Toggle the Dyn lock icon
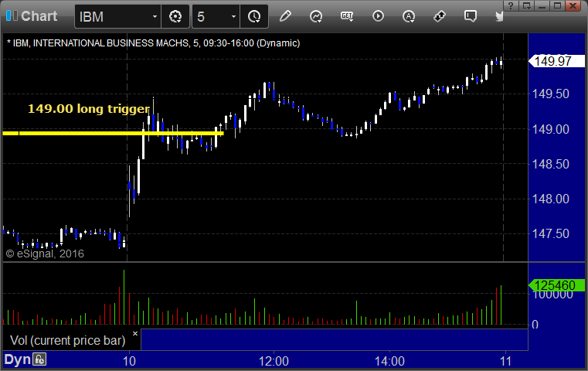This screenshot has height=371, width=588. click(39, 359)
